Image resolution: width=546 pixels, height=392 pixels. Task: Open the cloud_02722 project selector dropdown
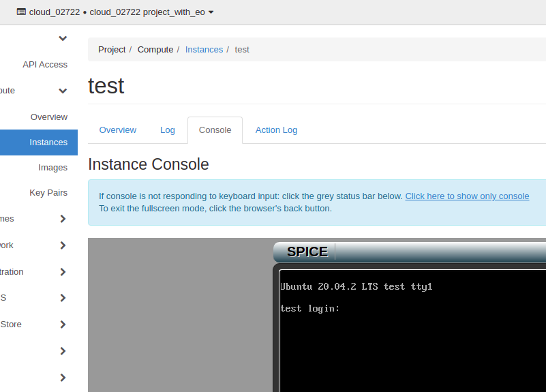pyautogui.click(x=115, y=12)
